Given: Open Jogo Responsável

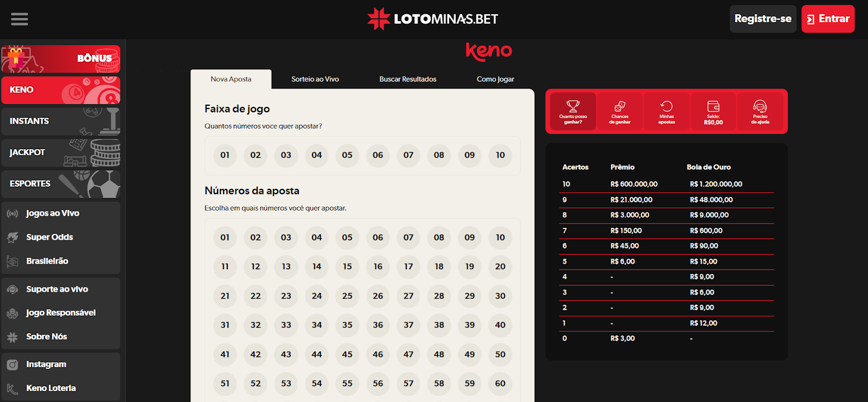Looking at the screenshot, I should tap(61, 312).
